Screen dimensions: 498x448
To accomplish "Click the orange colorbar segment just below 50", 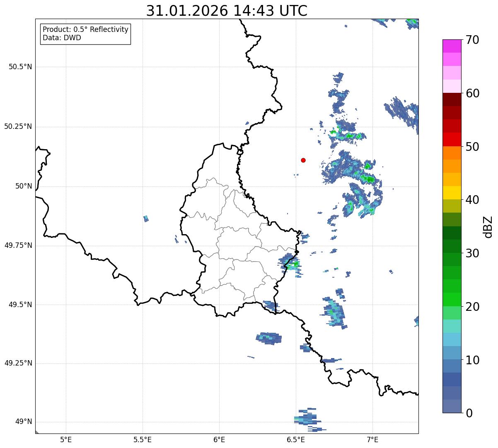I will tap(452, 153).
